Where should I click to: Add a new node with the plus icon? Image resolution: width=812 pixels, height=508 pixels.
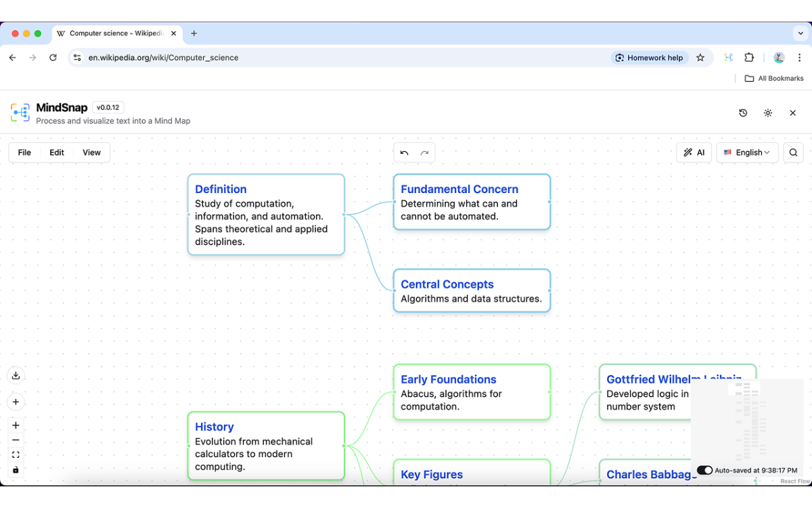[x=16, y=401]
